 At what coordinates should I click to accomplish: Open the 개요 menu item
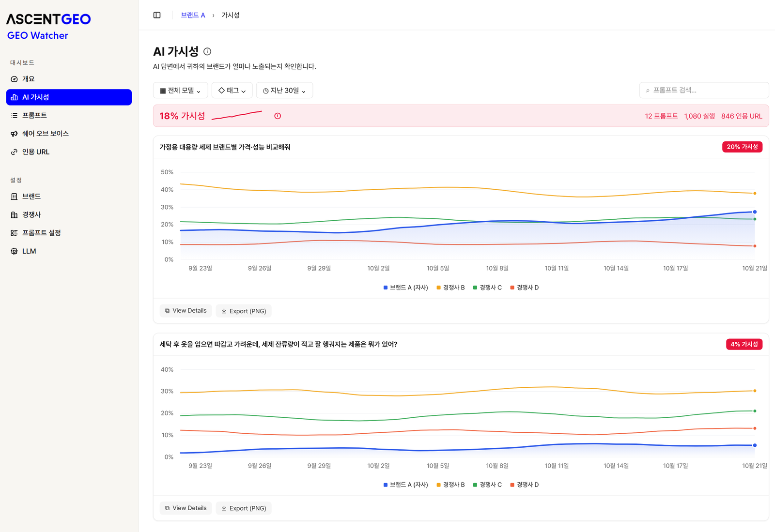pyautogui.click(x=69, y=79)
